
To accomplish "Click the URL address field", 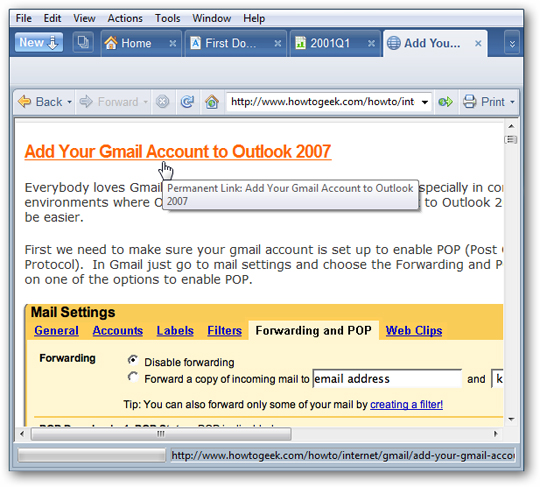I will click(x=323, y=102).
